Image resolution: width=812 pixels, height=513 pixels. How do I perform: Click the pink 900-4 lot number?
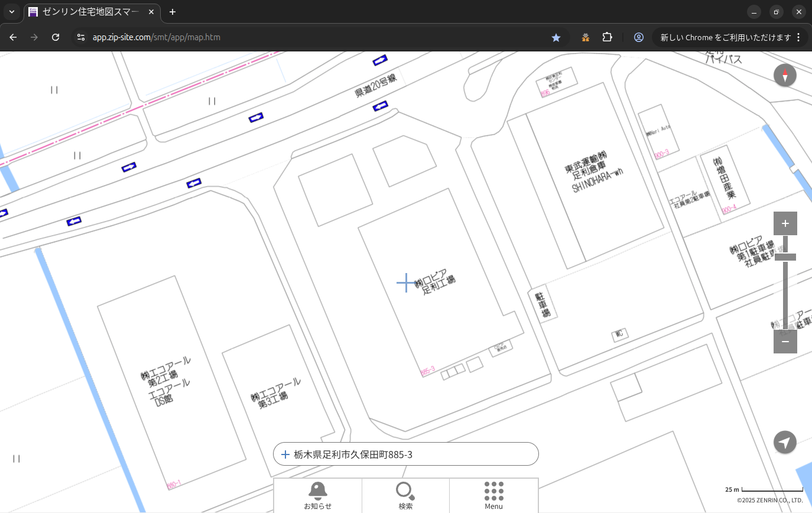tap(729, 209)
